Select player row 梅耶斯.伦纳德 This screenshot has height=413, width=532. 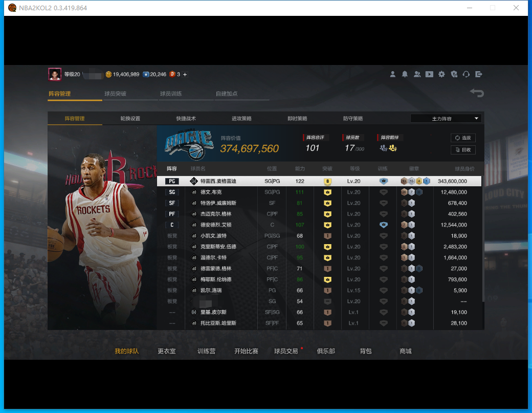(x=319, y=279)
